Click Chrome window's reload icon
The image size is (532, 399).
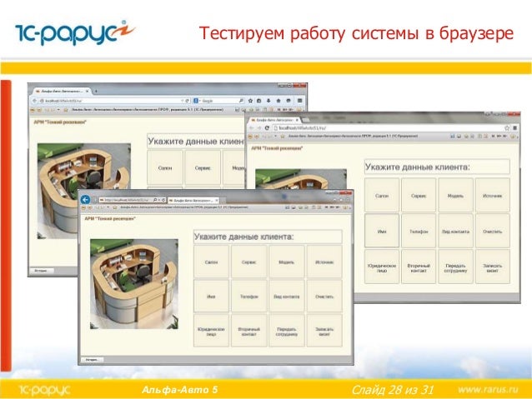tap(267, 128)
